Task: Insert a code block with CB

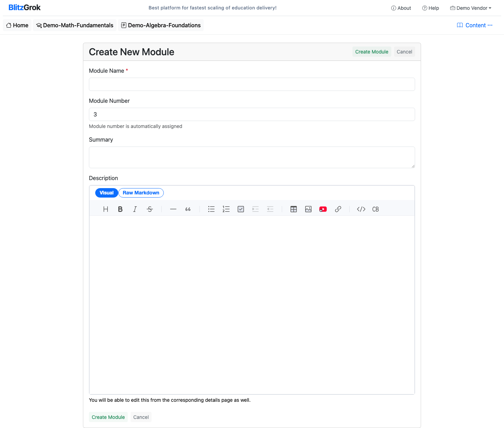Action: pyautogui.click(x=376, y=209)
